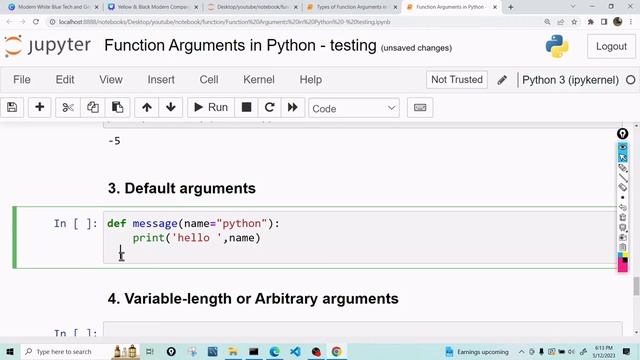Select the eraser annotation tool
This screenshot has height=360, width=640.
[x=622, y=187]
